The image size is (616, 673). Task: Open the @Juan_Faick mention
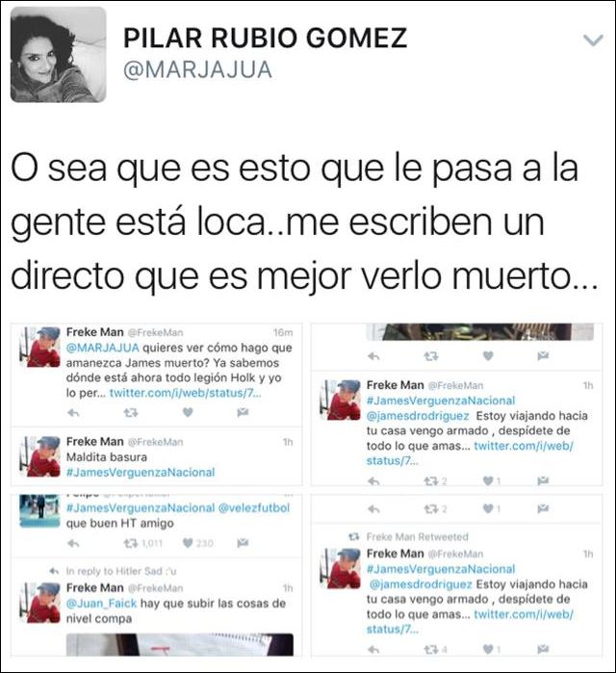click(x=101, y=604)
